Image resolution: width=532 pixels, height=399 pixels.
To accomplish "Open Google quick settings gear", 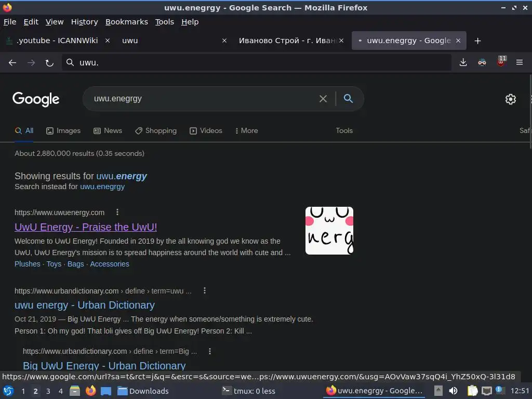I will click(511, 99).
